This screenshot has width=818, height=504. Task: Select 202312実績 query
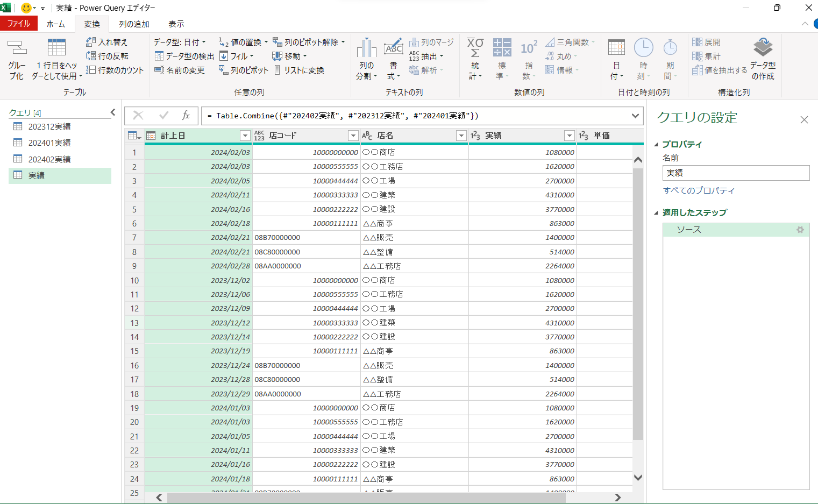60,126
